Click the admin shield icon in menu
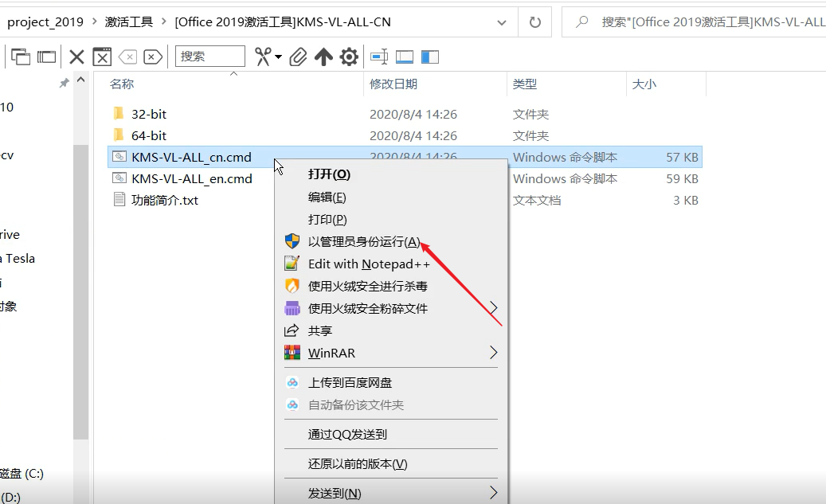 292,241
